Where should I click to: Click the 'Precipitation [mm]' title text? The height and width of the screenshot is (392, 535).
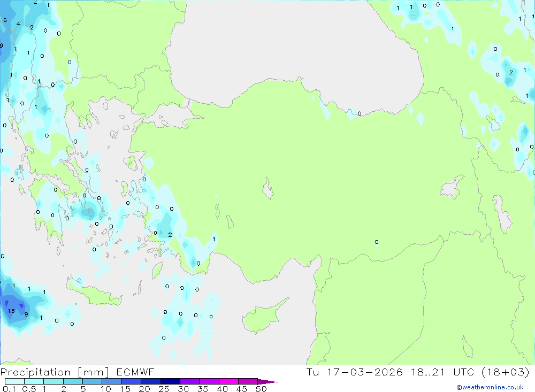tap(55, 372)
